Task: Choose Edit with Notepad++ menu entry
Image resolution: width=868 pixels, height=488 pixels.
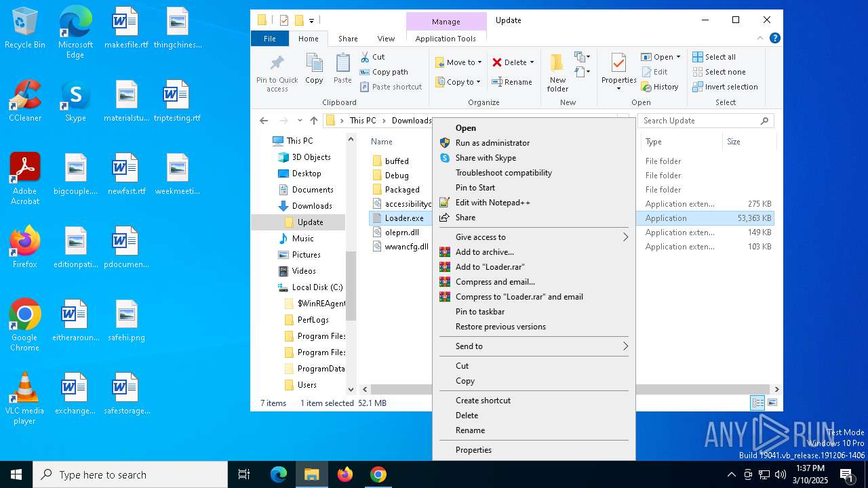Action: (x=534, y=203)
